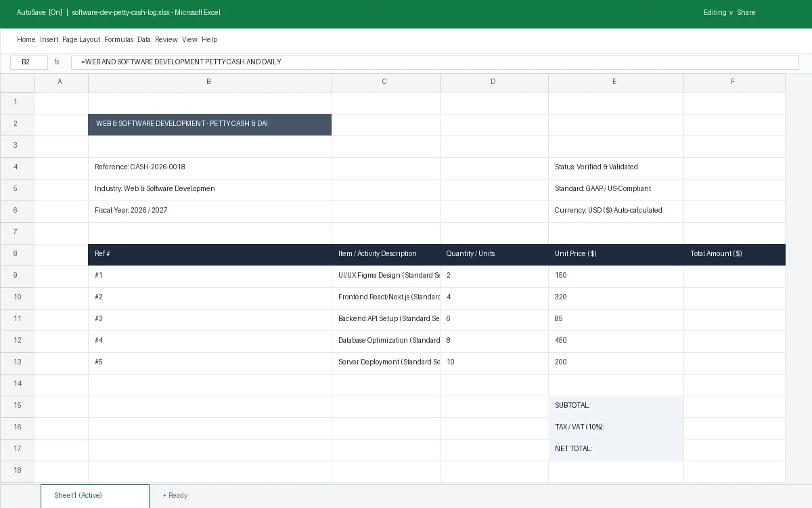The image size is (812, 508).
Task: Click the Quantity / Units header cell
Action: click(494, 254)
